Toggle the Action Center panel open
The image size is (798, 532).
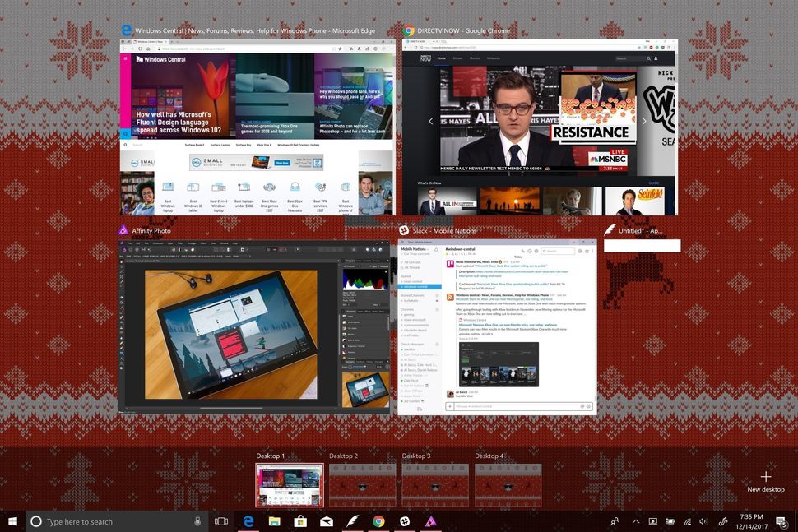[x=781, y=521]
